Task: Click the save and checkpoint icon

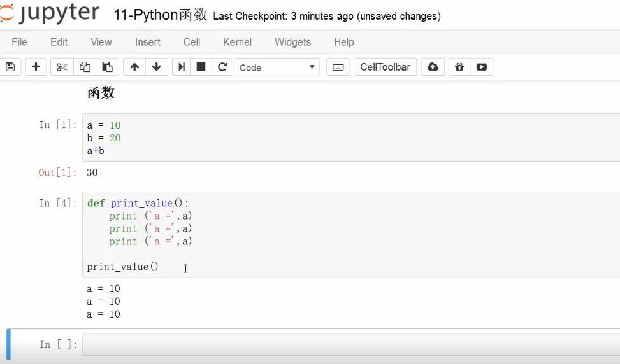Action: click(x=10, y=67)
